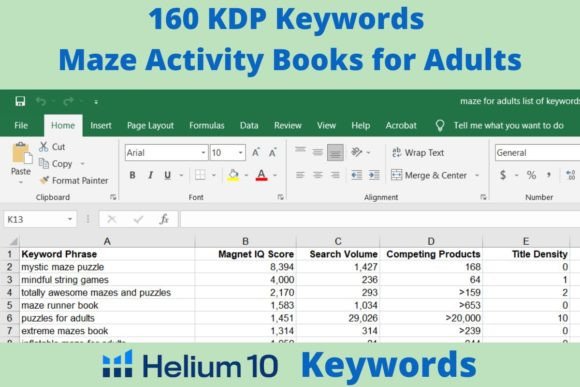Screen dimensions: 580x387
Task: Click the Save icon in quick access toolbar
Action: point(20,101)
